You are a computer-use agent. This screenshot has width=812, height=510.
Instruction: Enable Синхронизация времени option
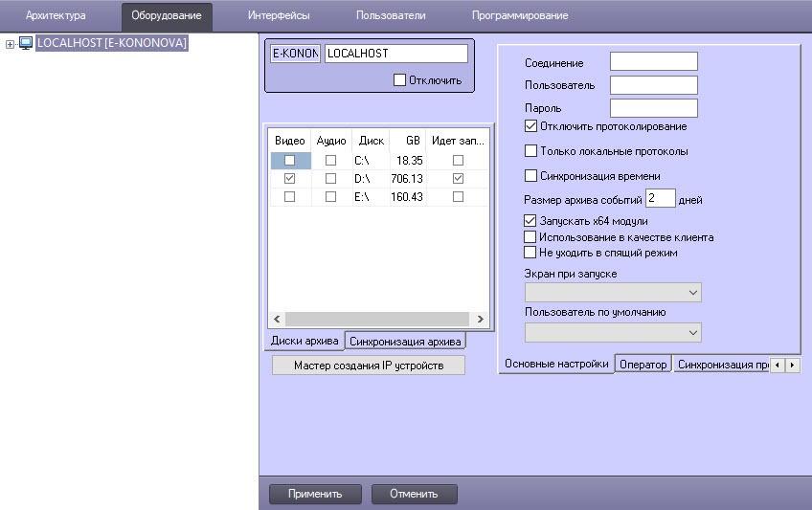point(531,176)
